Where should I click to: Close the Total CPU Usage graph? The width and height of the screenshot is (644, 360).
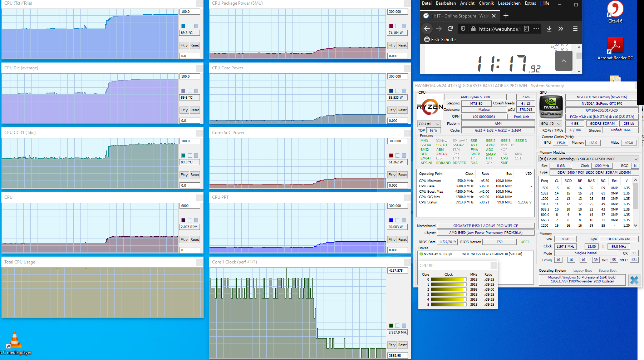200,262
